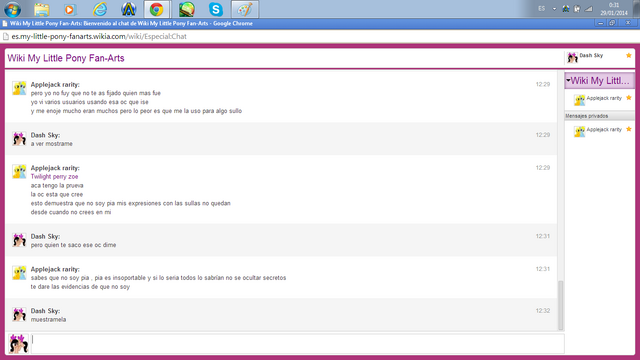640x360 pixels.
Task: Click Applejack rarity avatar in user list
Action: (579, 100)
